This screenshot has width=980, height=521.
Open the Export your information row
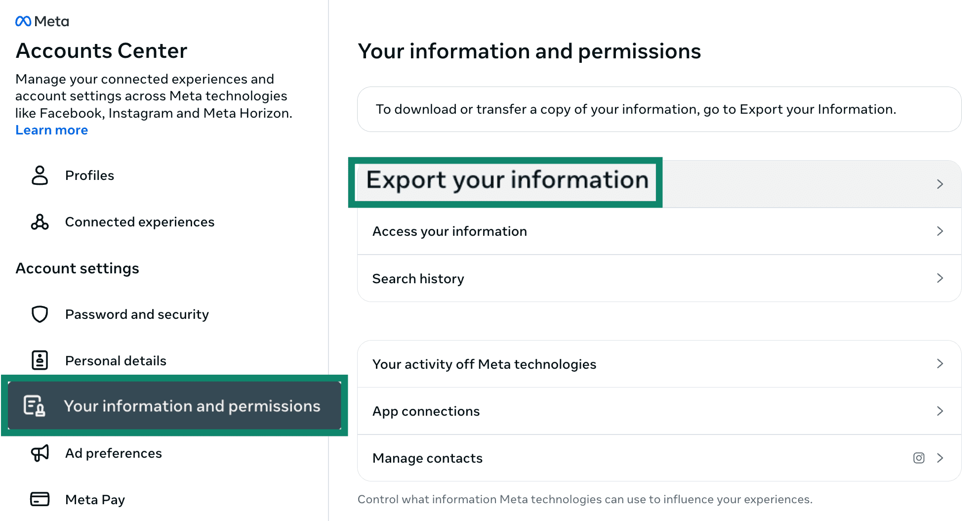(659, 184)
